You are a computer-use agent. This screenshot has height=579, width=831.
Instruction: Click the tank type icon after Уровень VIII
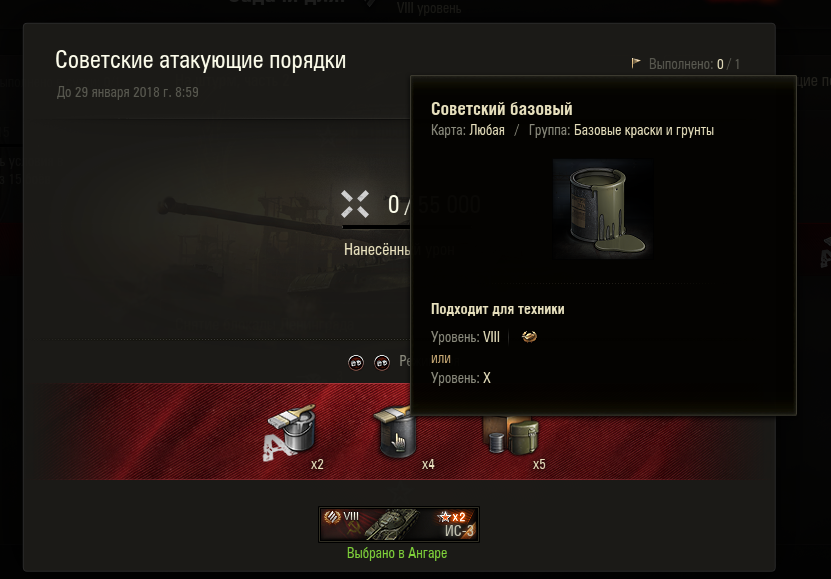(529, 336)
